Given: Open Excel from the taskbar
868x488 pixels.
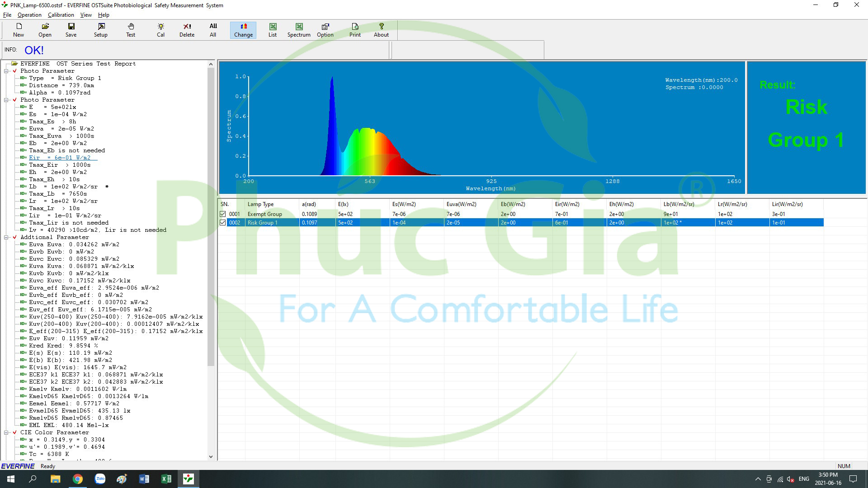Looking at the screenshot, I should point(166,479).
